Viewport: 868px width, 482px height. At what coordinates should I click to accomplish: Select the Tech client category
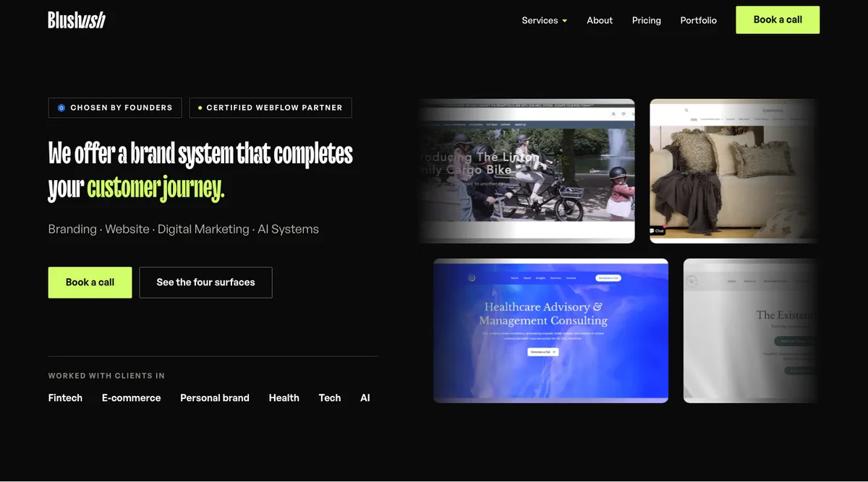(x=329, y=397)
